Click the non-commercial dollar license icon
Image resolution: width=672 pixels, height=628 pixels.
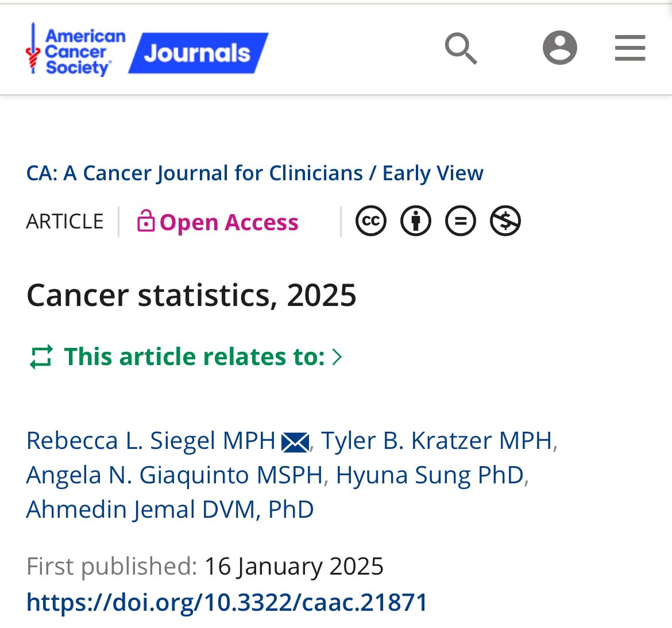pos(505,221)
